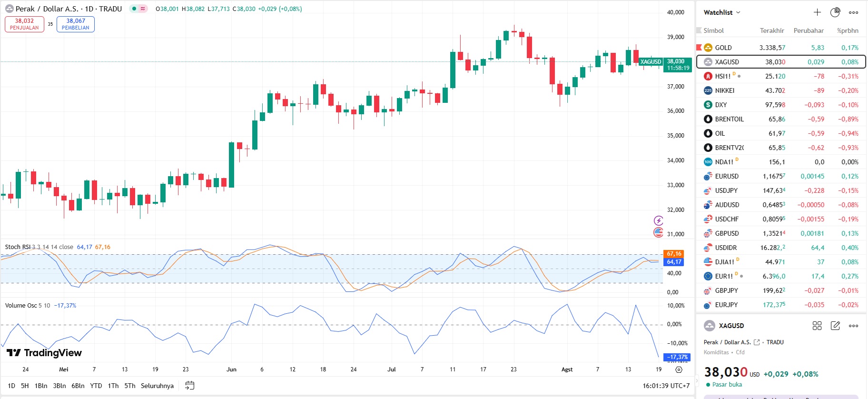This screenshot has width=868, height=399.
Task: Expand the Watchlist dropdown
Action: [x=722, y=12]
